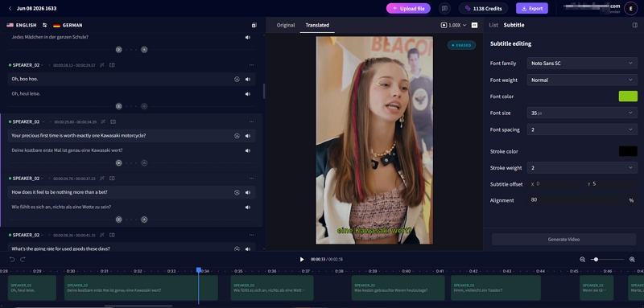Viewport: 644px width, 308px height.
Task: Open the Font spacing dropdown
Action: [582, 129]
